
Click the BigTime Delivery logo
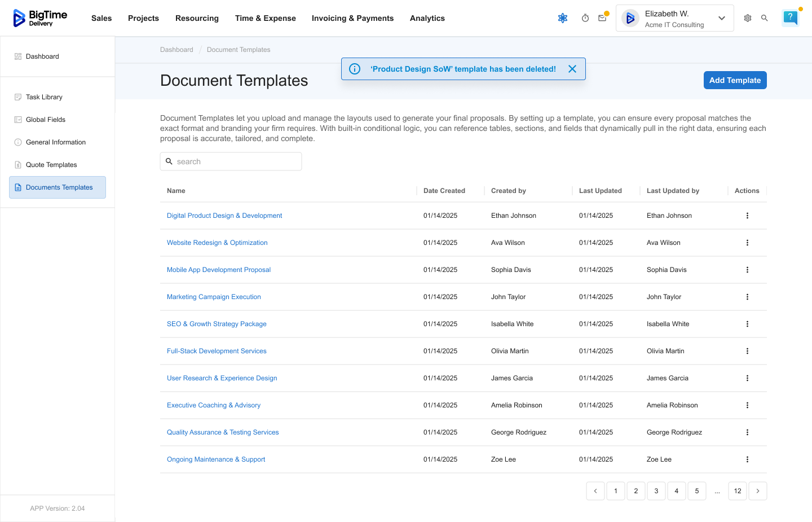pos(41,18)
